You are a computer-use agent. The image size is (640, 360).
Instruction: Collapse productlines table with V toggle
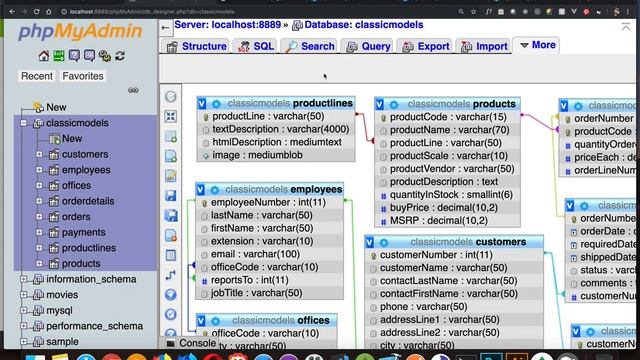(x=202, y=104)
